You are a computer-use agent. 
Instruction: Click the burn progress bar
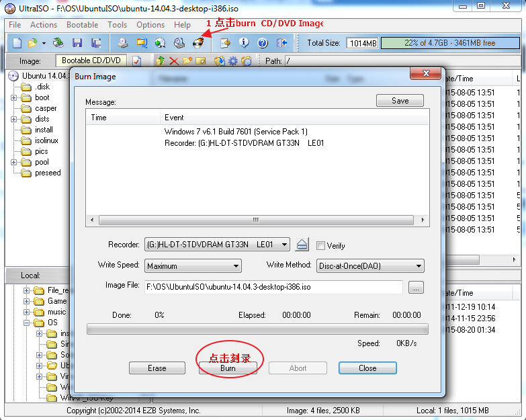click(257, 329)
